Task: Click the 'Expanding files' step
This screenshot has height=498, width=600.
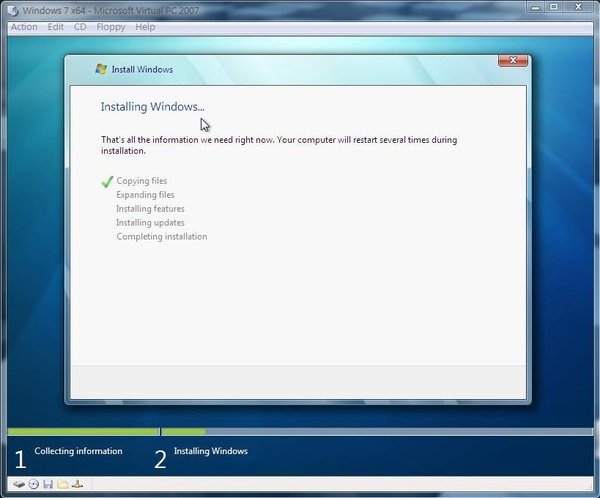Action: pyautogui.click(x=145, y=195)
